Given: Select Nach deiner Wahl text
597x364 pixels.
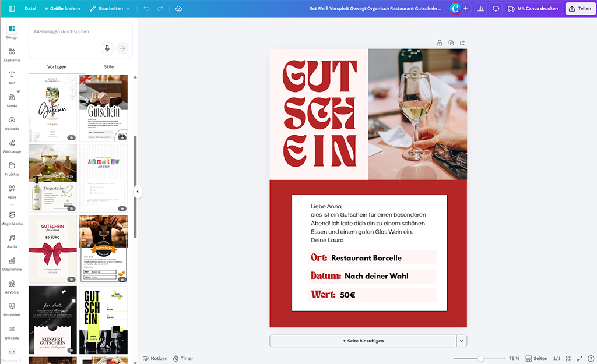Looking at the screenshot, I should 376,276.
